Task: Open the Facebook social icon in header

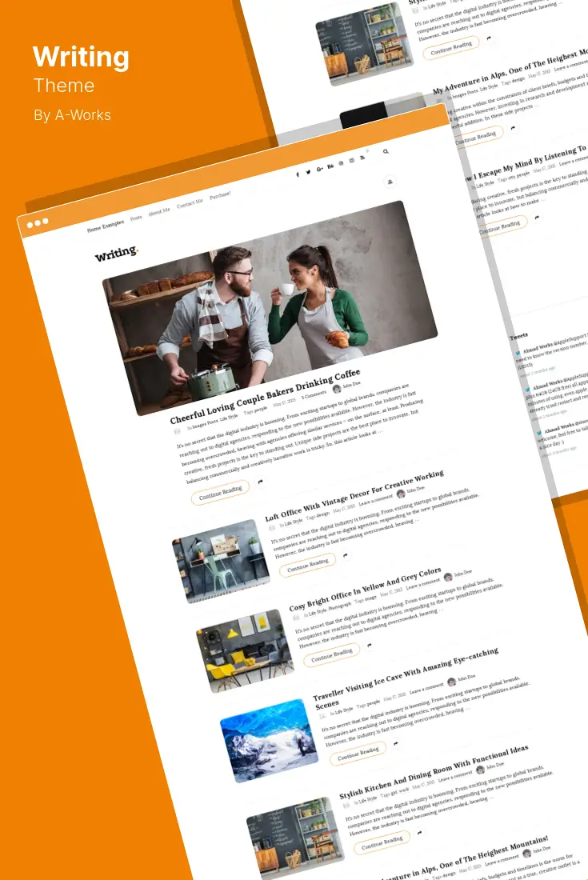Action: point(298,174)
